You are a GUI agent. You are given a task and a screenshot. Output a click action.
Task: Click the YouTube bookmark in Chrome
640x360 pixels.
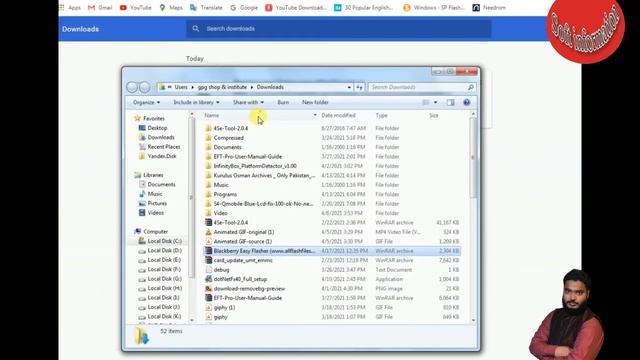coord(136,7)
